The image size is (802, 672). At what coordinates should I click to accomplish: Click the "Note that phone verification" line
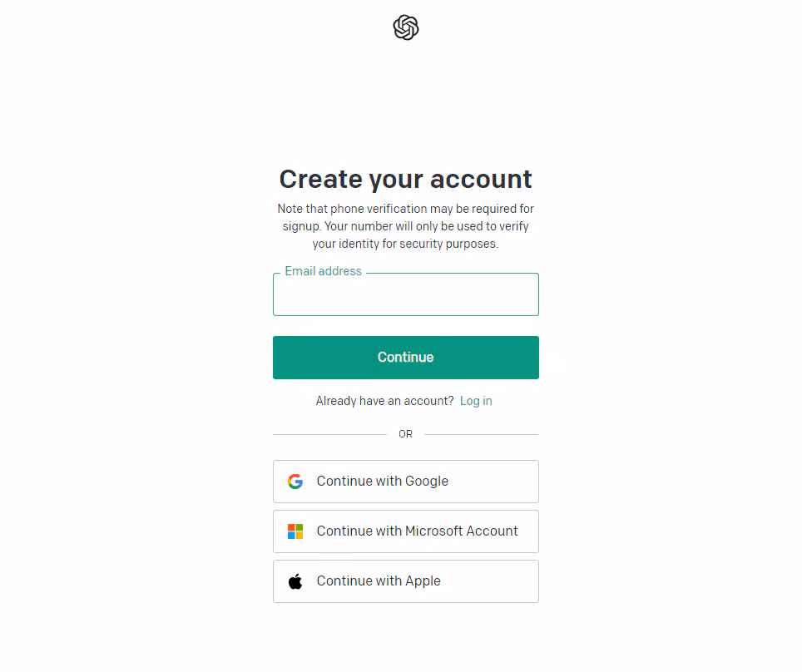[x=406, y=209]
